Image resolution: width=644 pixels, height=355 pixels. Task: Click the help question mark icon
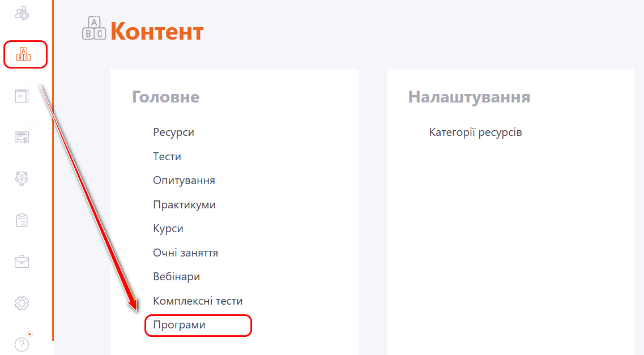(x=22, y=344)
